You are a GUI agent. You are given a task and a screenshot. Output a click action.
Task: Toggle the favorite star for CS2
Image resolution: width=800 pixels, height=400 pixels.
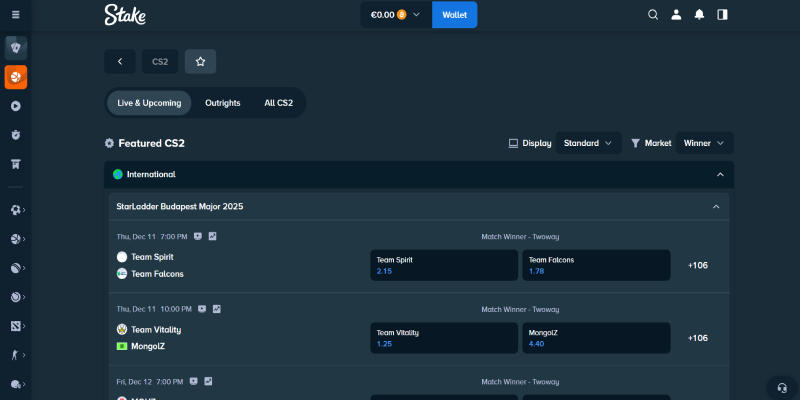pos(200,61)
